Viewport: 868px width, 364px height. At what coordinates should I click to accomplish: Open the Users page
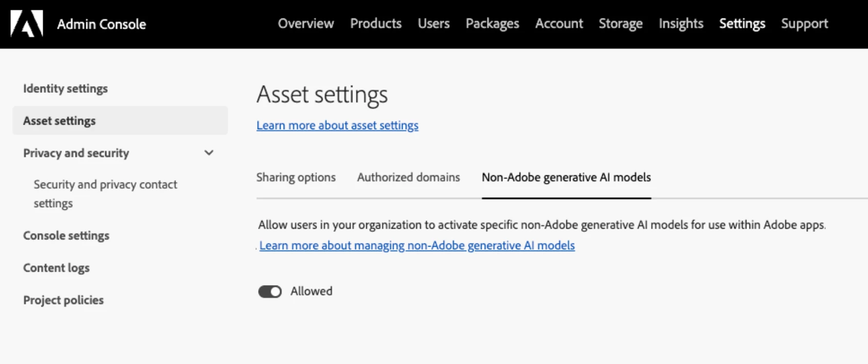(x=433, y=24)
